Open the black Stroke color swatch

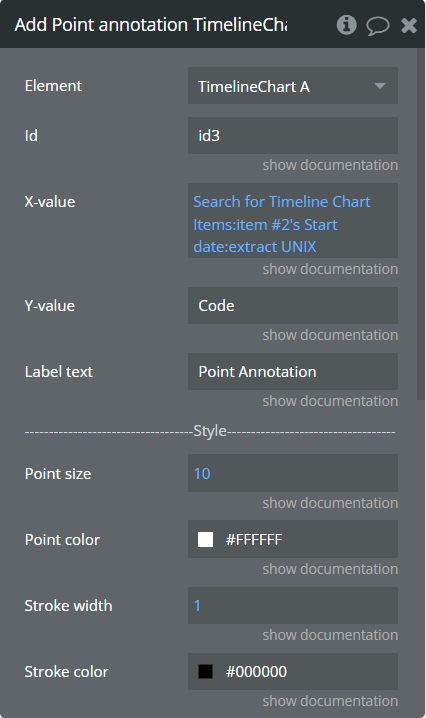click(205, 671)
